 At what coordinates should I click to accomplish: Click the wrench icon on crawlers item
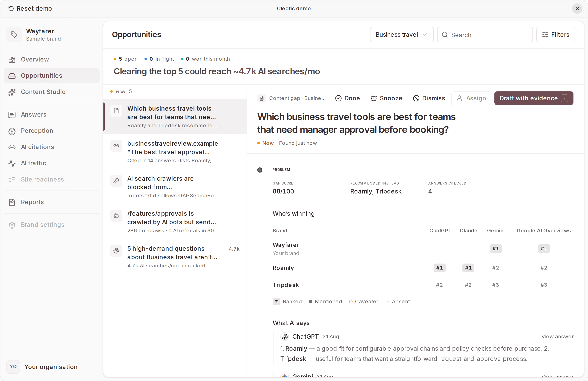tap(116, 181)
